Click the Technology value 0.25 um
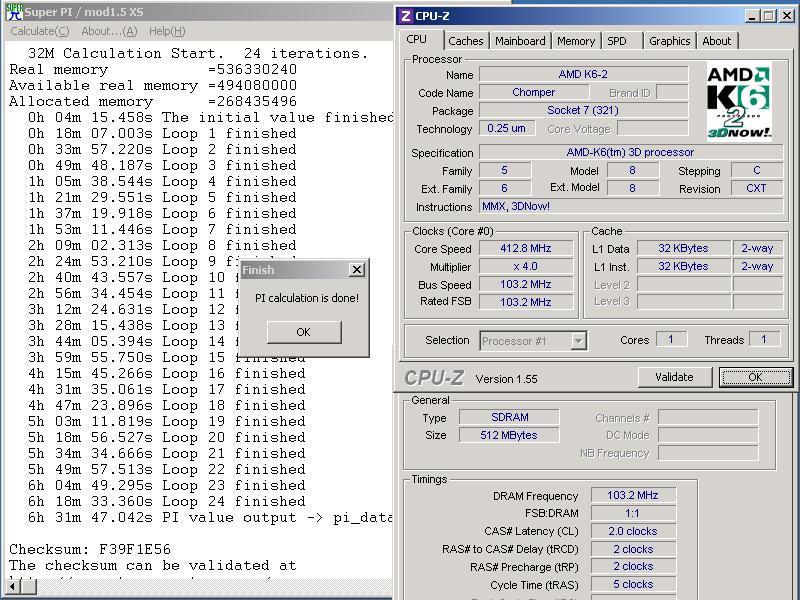Screen dimensions: 800x600 point(507,128)
